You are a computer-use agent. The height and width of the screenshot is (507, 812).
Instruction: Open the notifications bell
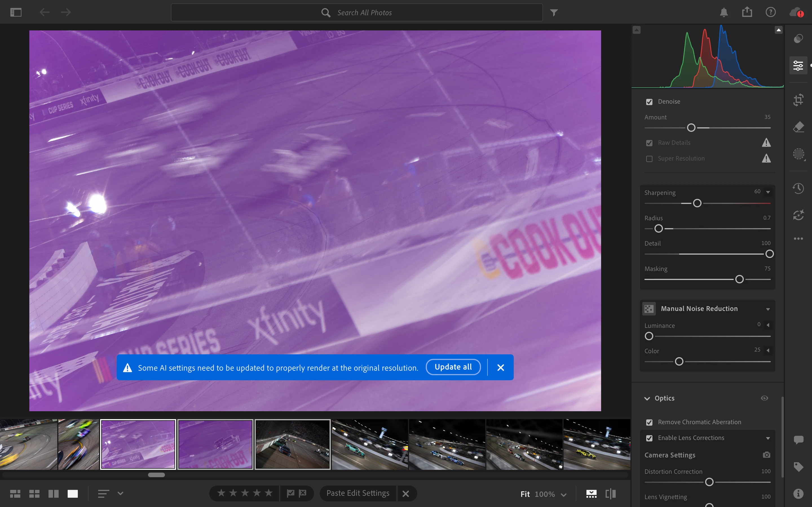724,12
